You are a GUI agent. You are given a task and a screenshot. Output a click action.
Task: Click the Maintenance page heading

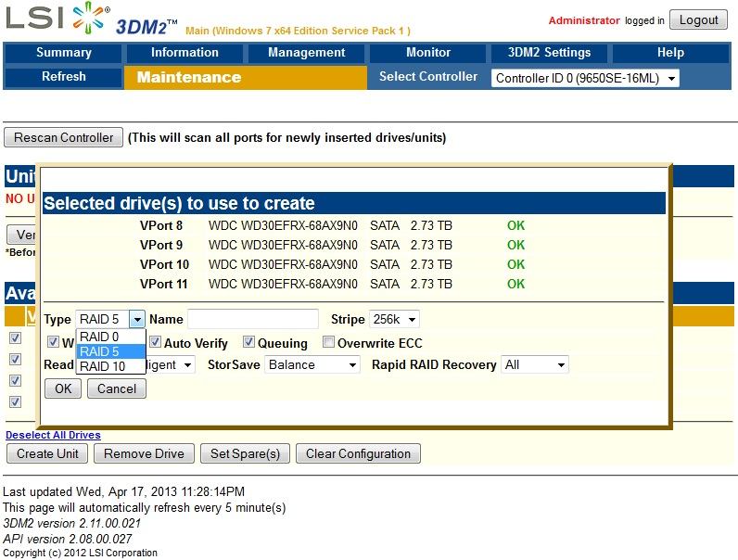(x=189, y=77)
